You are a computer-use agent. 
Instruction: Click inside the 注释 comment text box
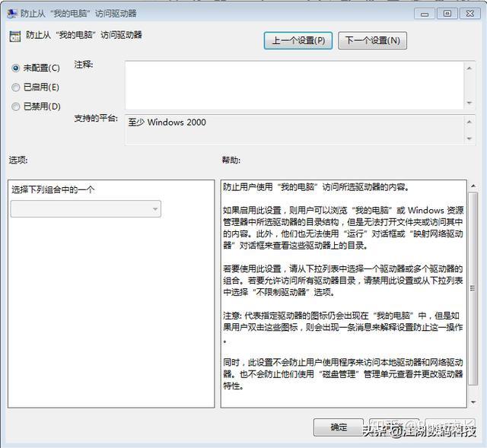294,85
